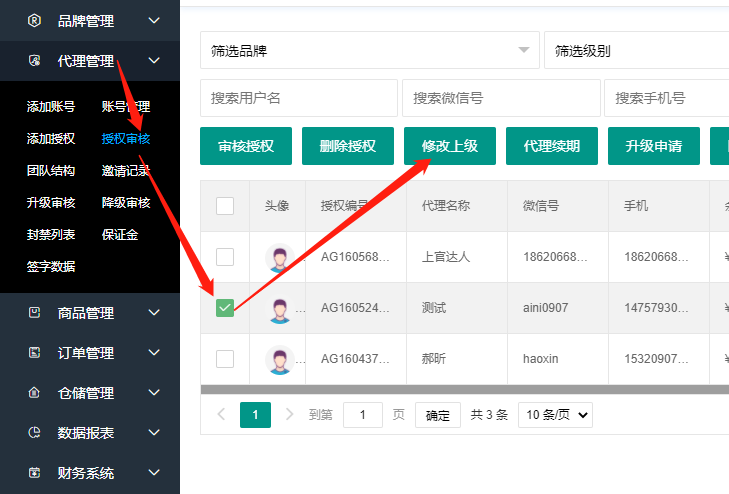The image size is (729, 494).
Task: Check the checkbox for agent 郝昕
Action: (x=225, y=358)
